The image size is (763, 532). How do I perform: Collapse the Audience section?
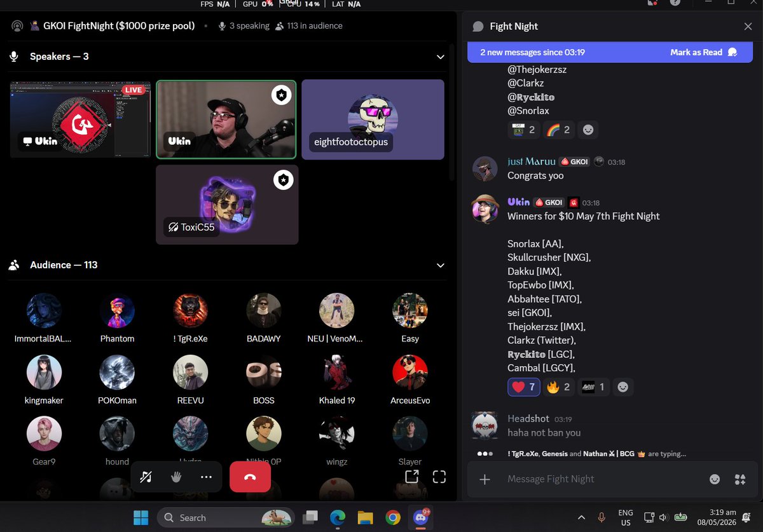tap(440, 265)
